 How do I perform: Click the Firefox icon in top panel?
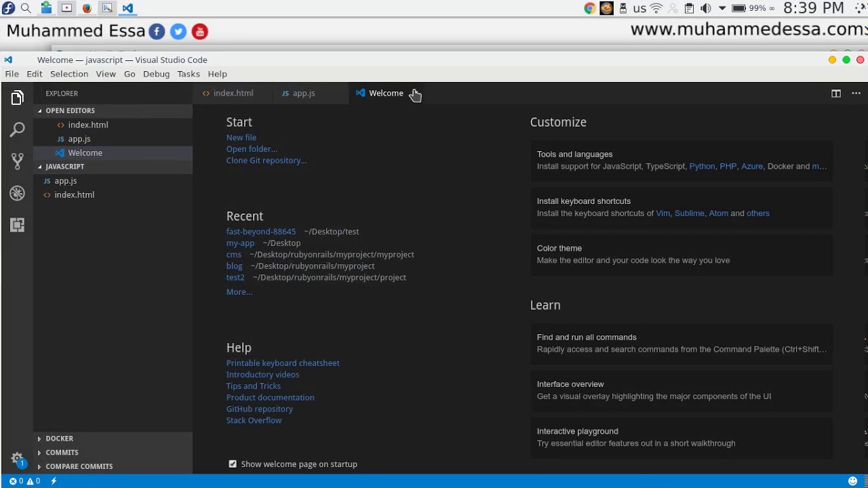click(87, 8)
